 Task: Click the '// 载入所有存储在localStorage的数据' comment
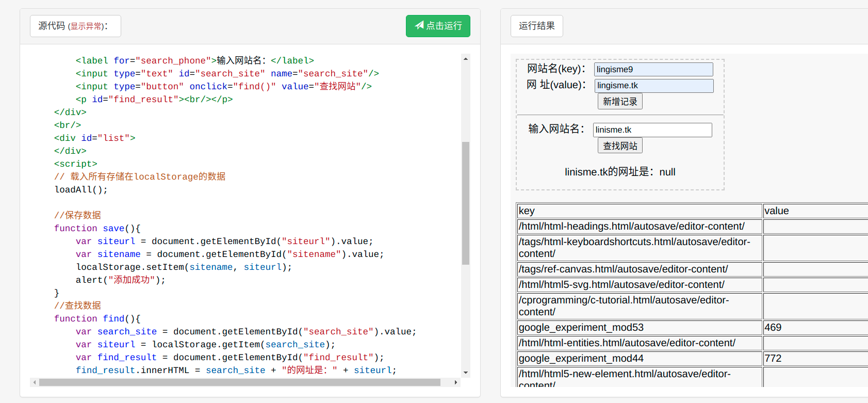coord(140,176)
